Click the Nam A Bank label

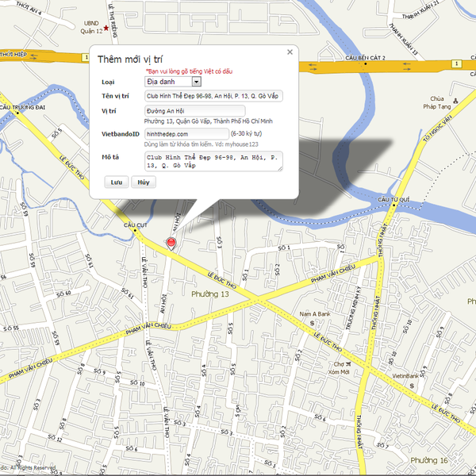point(315,314)
